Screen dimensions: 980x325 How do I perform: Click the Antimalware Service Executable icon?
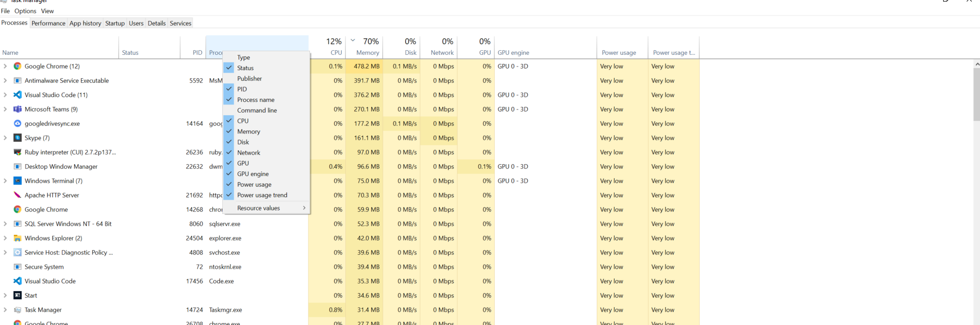click(17, 80)
